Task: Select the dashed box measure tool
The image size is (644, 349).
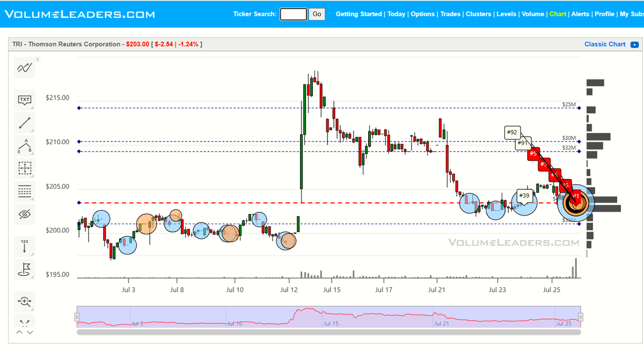Action: click(25, 168)
